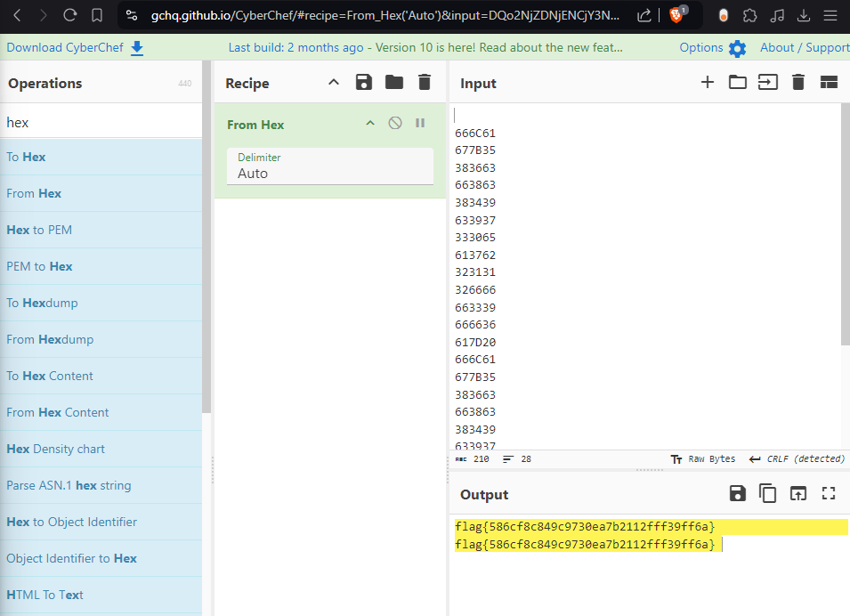Image resolution: width=850 pixels, height=616 pixels.
Task: Add a new input tab
Action: [x=707, y=83]
